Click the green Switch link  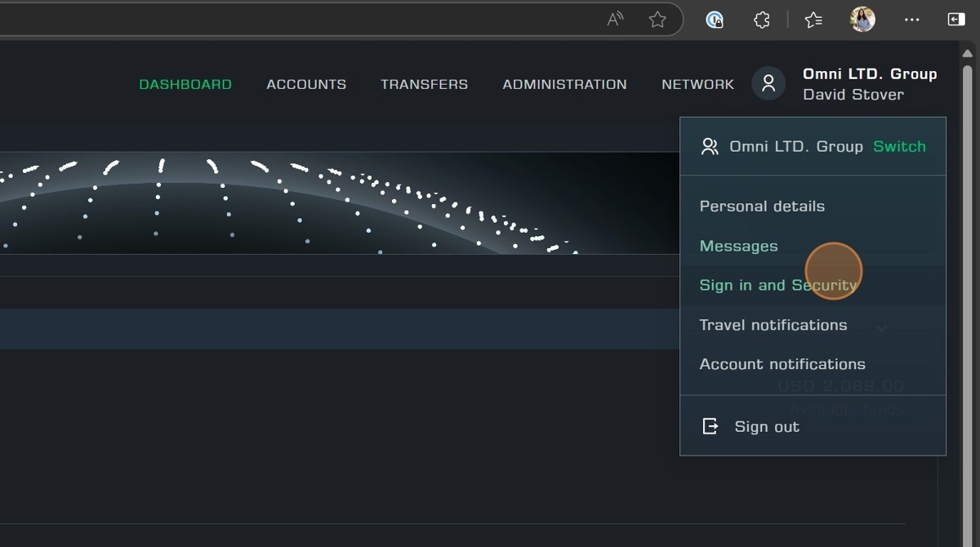tap(899, 146)
